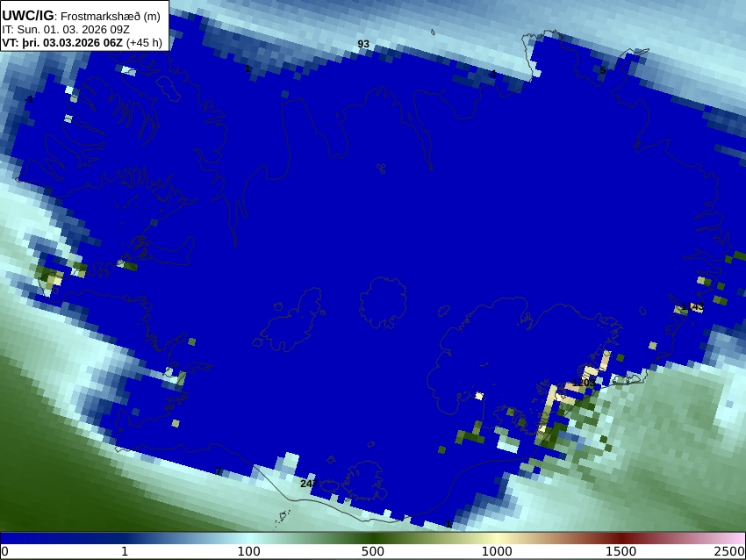Click the "(+45 h)" forecast offset
This screenshot has width=746, height=560.
[144, 42]
